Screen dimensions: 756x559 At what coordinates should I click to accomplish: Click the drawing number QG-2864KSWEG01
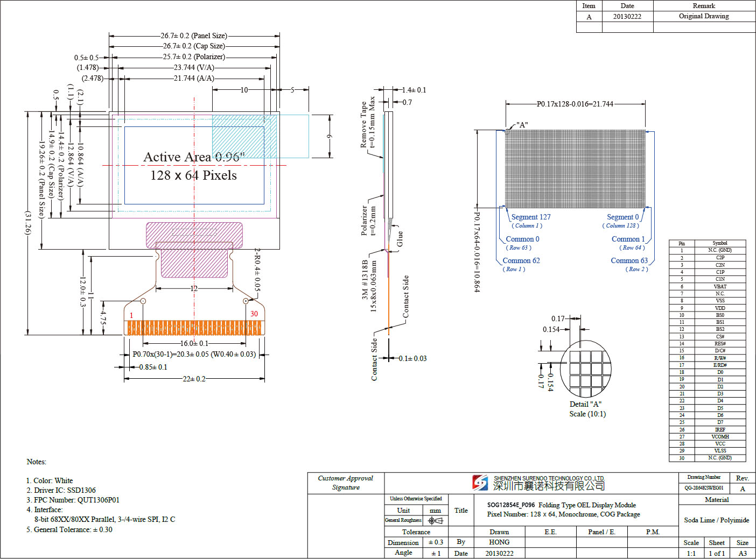(704, 488)
